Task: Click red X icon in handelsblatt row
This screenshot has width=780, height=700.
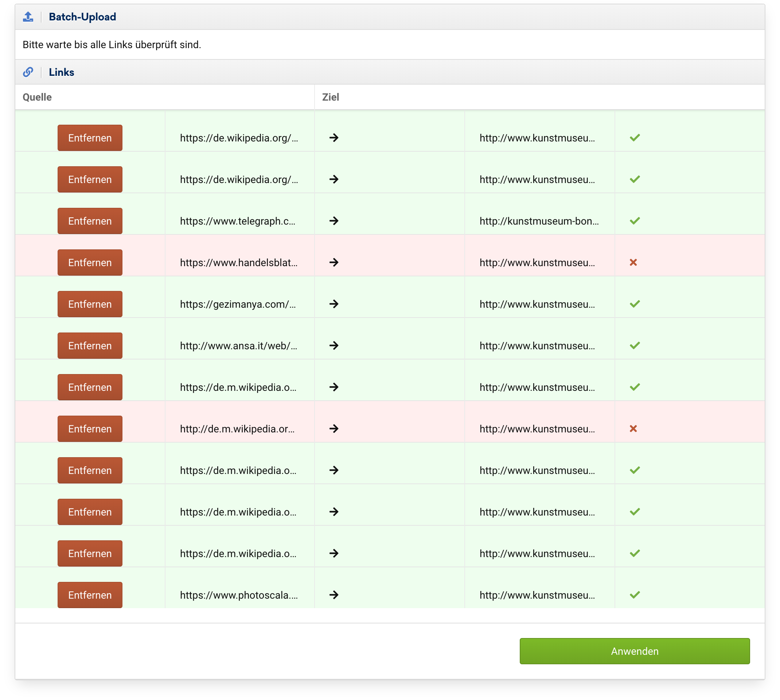Action: [633, 263]
